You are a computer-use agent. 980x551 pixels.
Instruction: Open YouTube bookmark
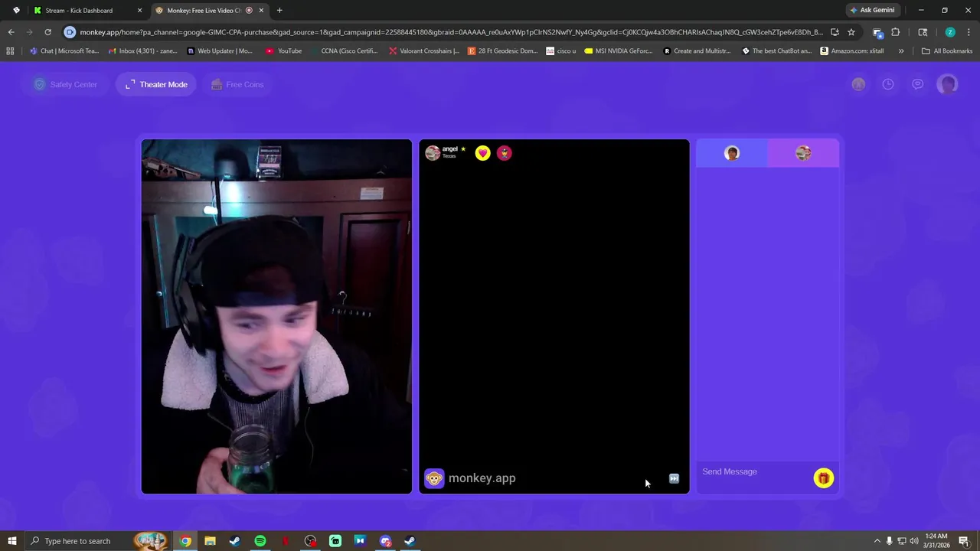(284, 51)
